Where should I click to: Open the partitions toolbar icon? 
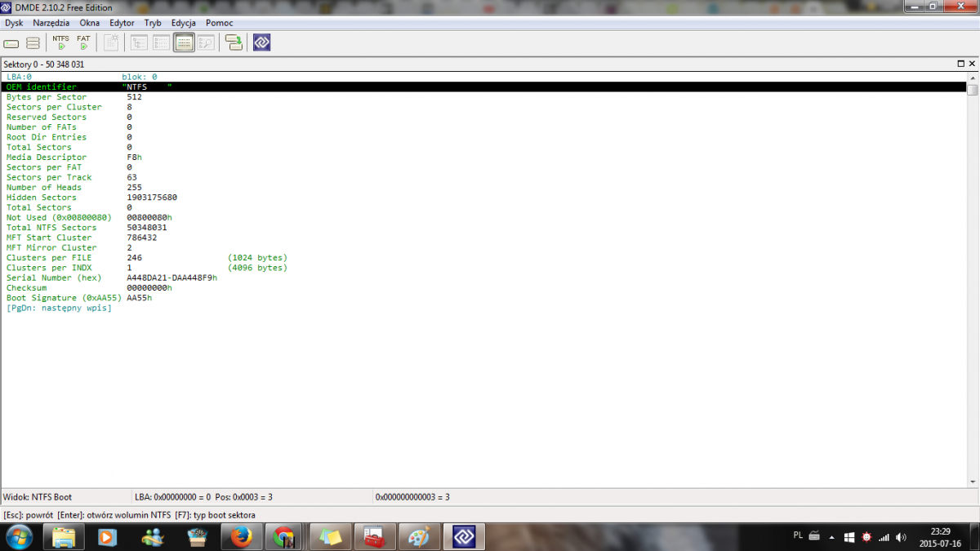(x=33, y=42)
